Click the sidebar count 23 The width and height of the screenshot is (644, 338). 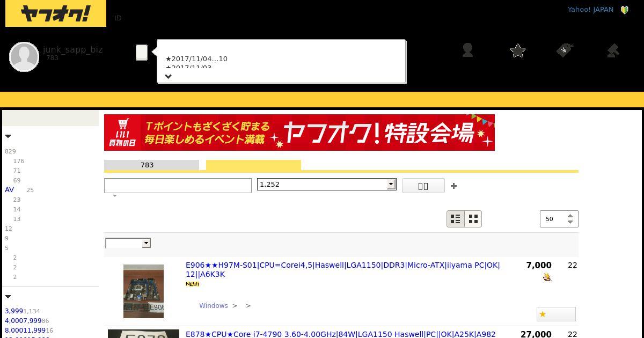click(17, 200)
